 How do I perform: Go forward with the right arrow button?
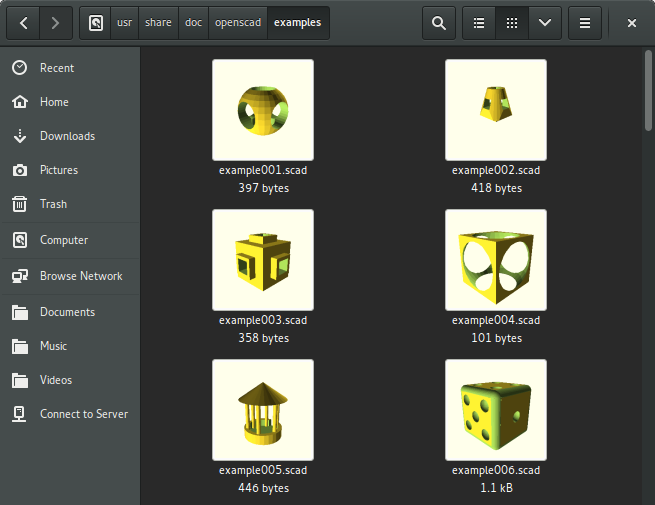pos(56,23)
